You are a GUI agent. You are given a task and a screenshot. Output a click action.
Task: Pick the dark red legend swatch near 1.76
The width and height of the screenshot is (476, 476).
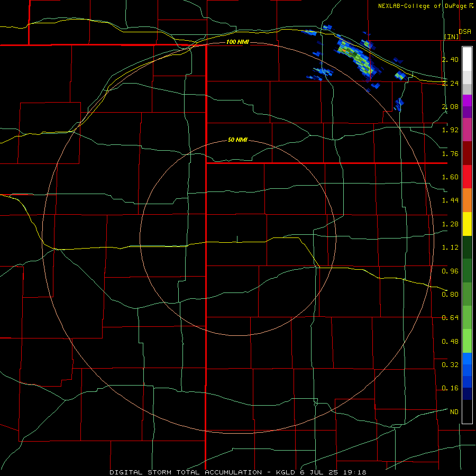pos(467,153)
